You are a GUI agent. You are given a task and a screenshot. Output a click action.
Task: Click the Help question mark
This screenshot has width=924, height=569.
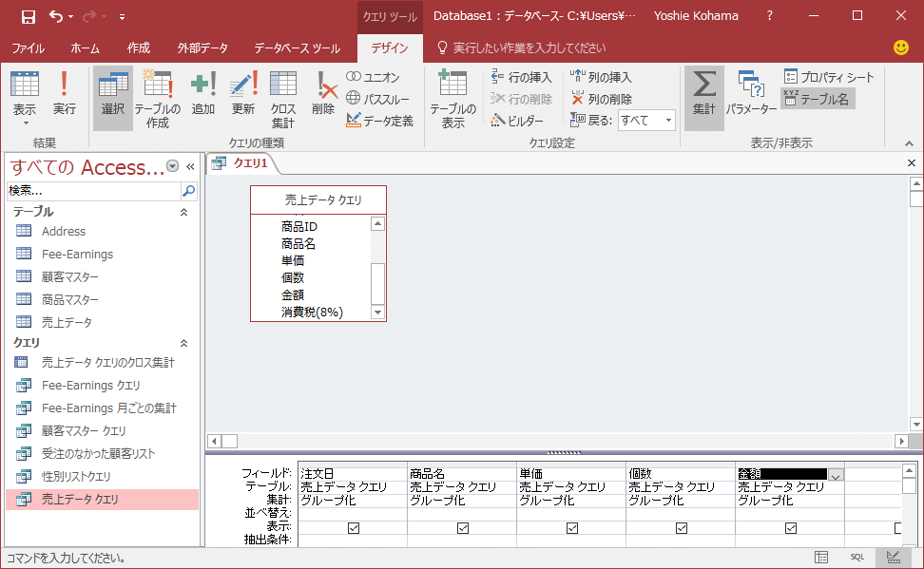[x=770, y=16]
